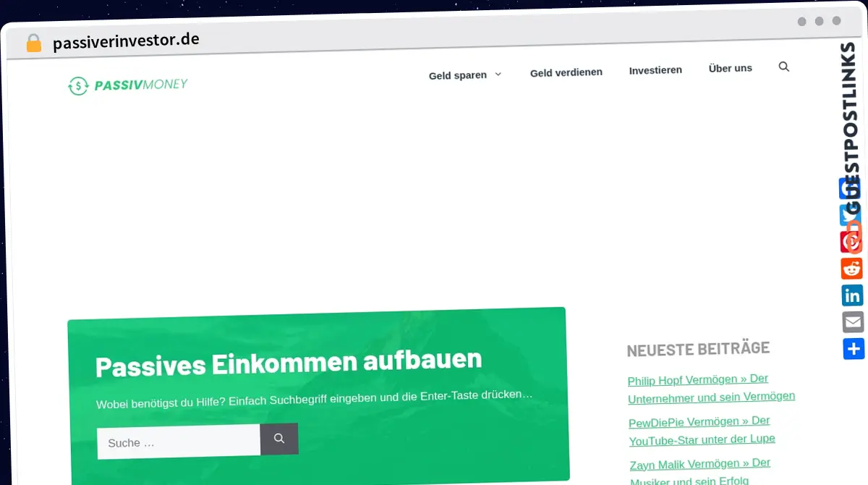Viewport: 868px width, 485px height.
Task: Share the page on LinkedIn
Action: (852, 295)
